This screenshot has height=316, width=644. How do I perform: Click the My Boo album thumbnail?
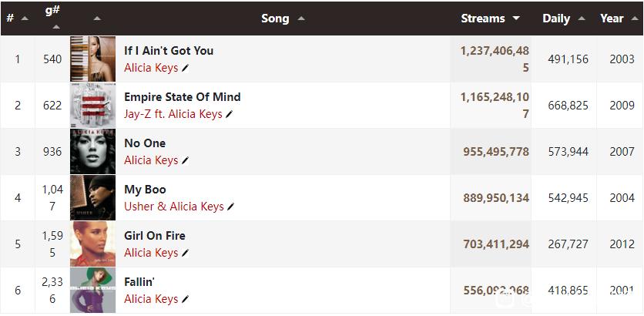tap(92, 197)
